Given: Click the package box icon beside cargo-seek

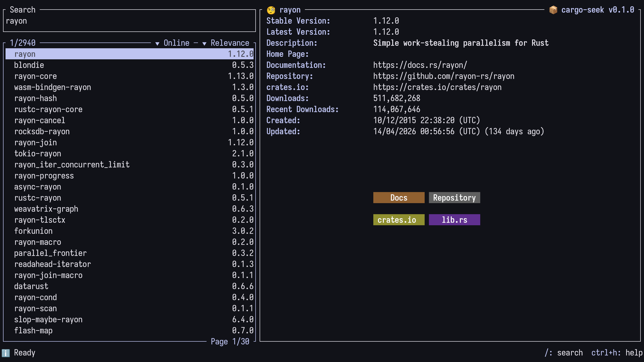Looking at the screenshot, I should (x=553, y=10).
